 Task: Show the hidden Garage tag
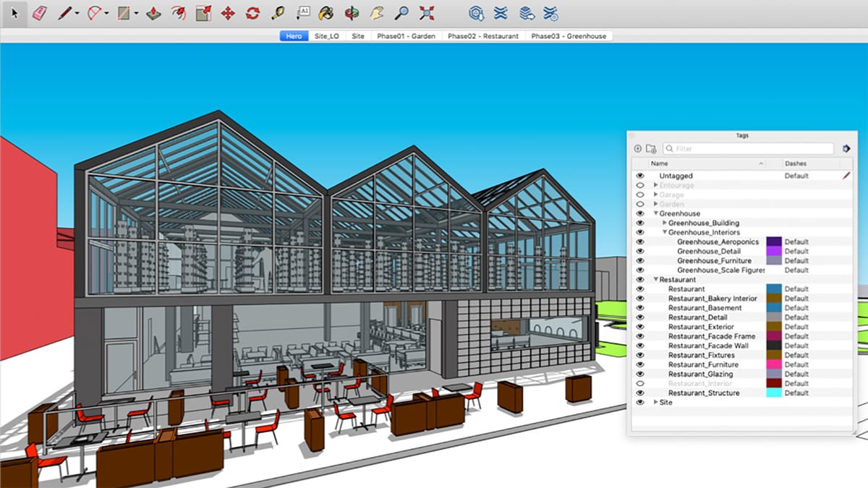[x=639, y=195]
